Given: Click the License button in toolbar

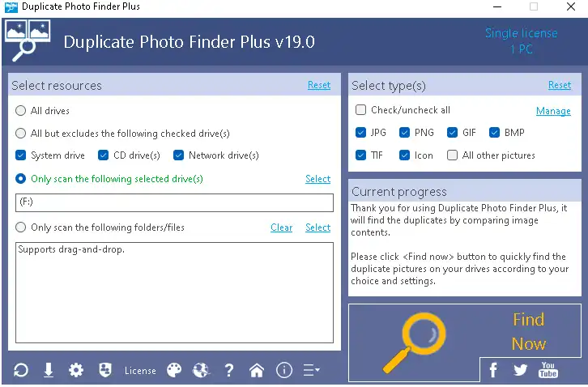Looking at the screenshot, I should [x=140, y=371].
